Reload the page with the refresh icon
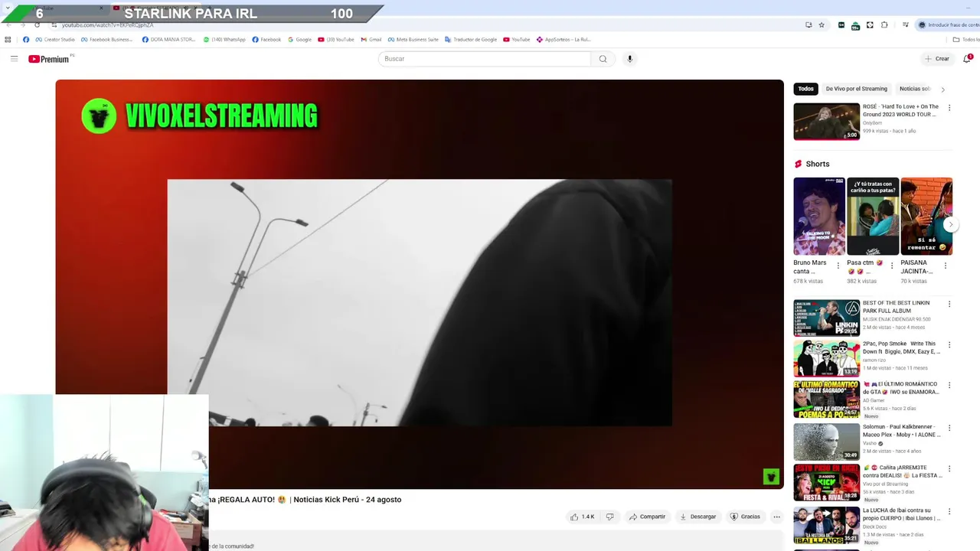 [x=37, y=25]
